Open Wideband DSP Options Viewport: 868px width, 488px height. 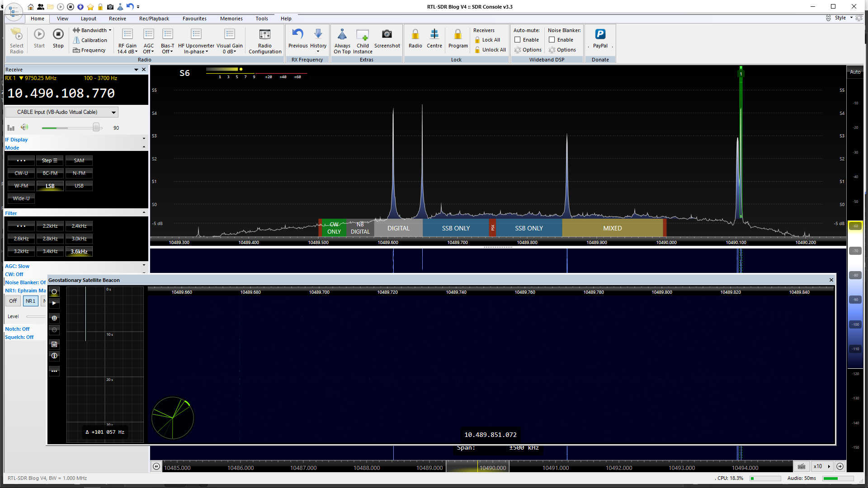click(x=528, y=50)
